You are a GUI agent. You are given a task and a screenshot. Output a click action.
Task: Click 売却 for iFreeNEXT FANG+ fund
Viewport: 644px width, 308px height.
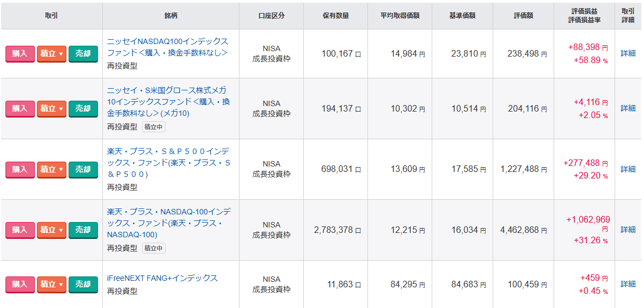click(x=83, y=285)
